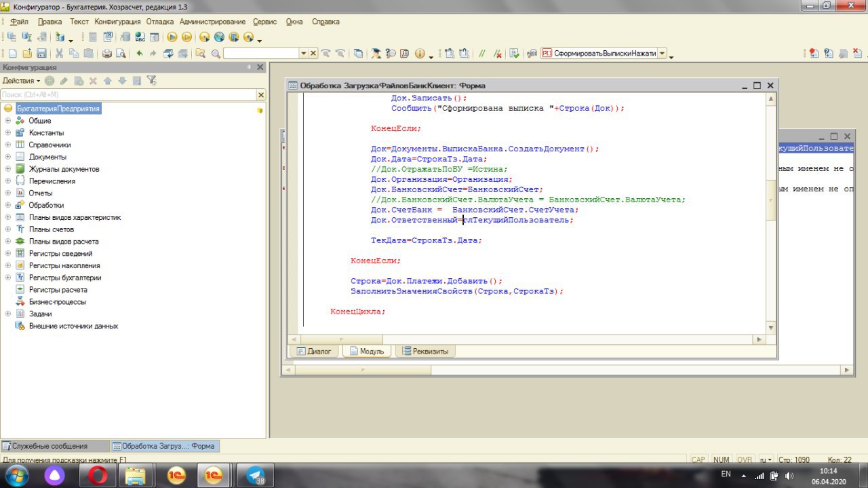
Task: Open the Отладка menu
Action: coord(160,22)
